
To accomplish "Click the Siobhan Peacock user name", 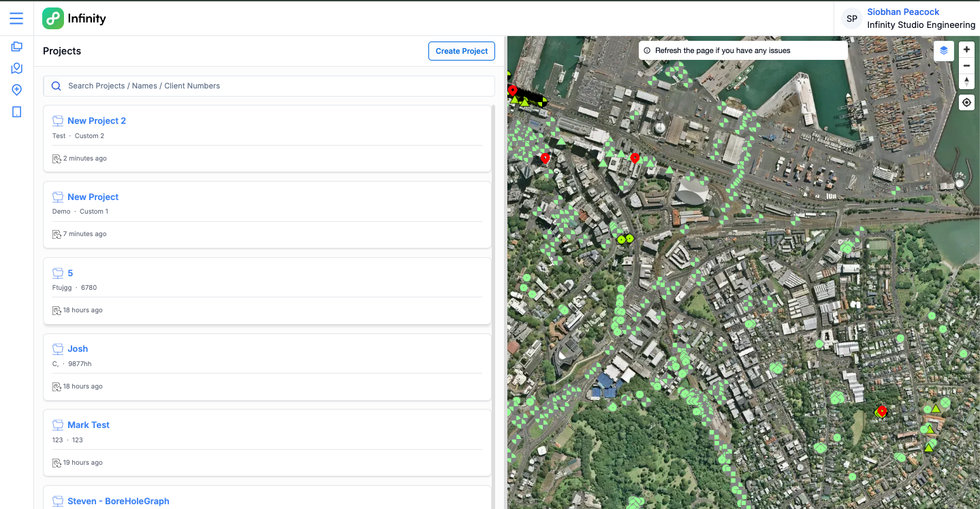I will tap(903, 12).
